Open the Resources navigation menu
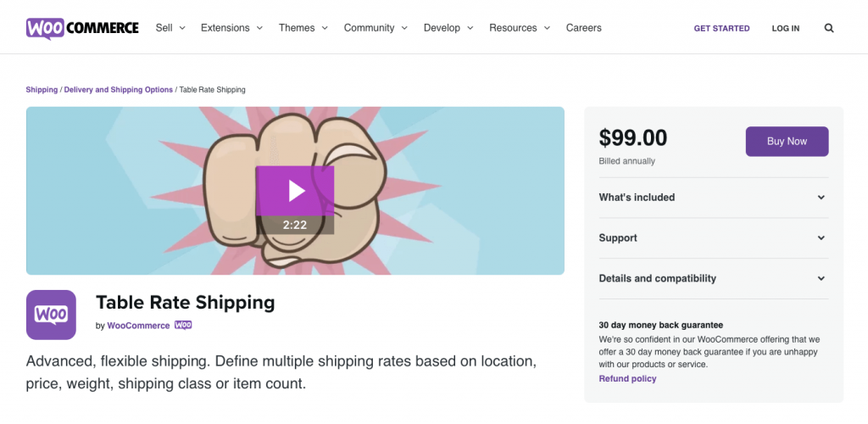Screen dimensions: 868x424 520,28
